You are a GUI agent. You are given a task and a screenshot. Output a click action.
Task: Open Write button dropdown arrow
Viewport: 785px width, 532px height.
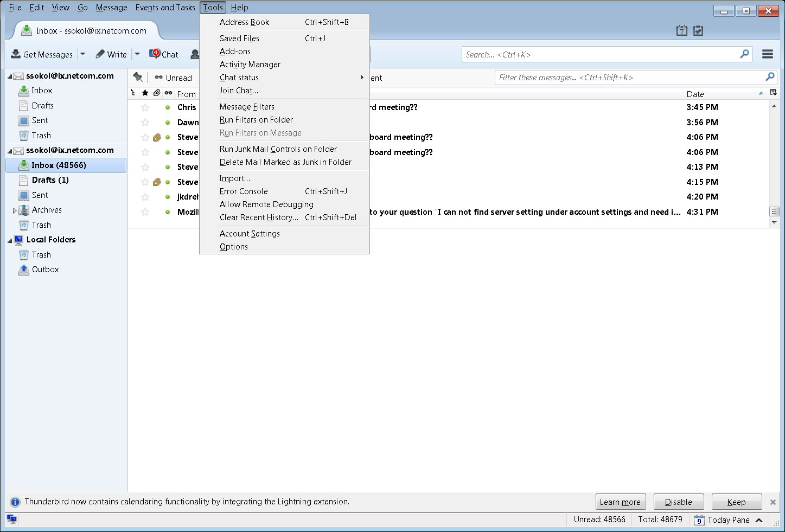pyautogui.click(x=137, y=54)
